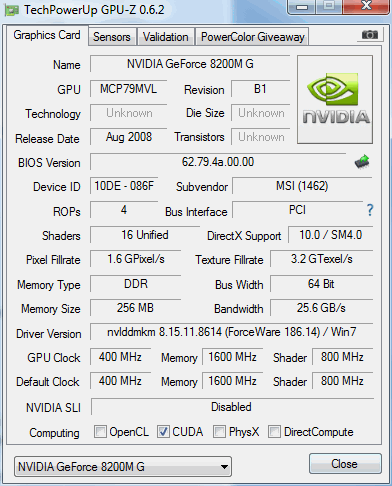Click the Default Clock row Memory 1600 MHz
Viewport: 392px width, 486px height.
click(232, 381)
